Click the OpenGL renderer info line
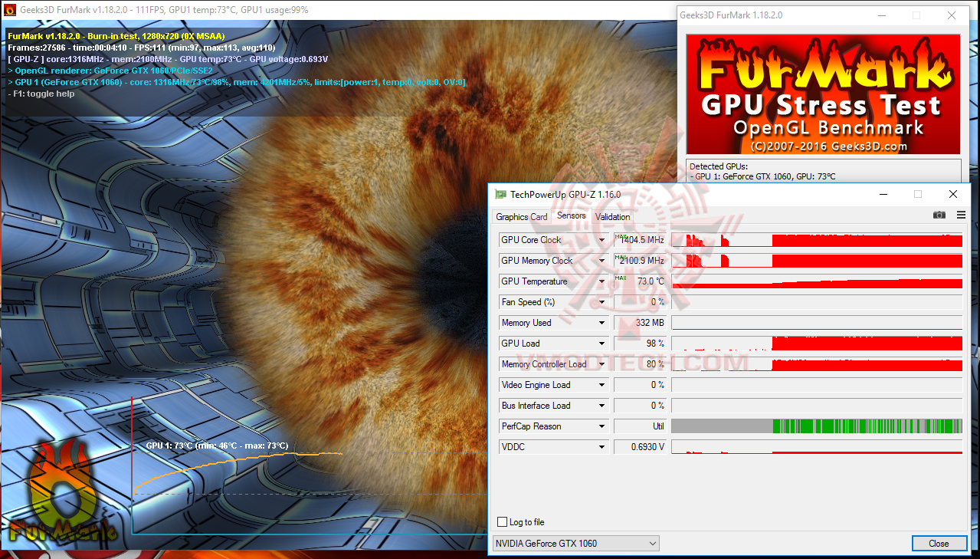980x559 pixels. pos(110,71)
